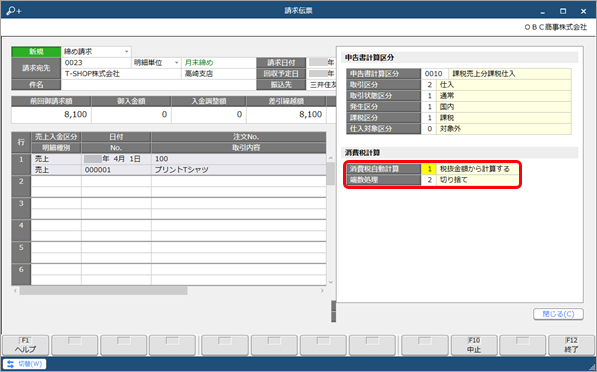Maximize the 請求伝票 window

(563, 11)
